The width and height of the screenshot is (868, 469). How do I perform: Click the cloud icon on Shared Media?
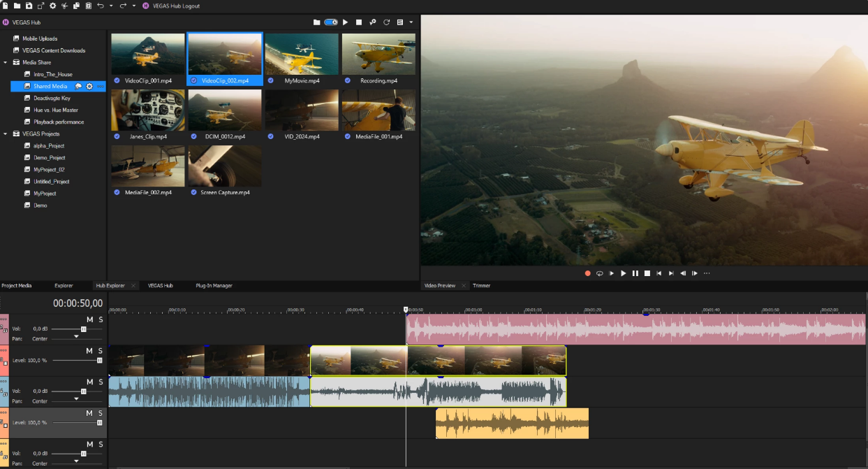pos(79,87)
